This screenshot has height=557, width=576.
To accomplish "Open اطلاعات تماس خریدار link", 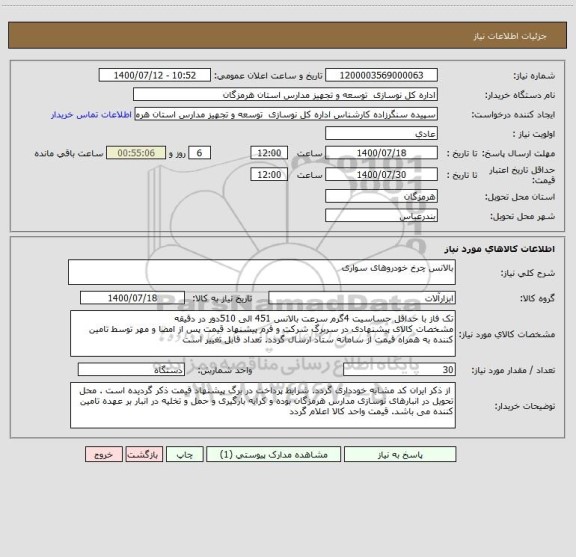I will pos(91,115).
